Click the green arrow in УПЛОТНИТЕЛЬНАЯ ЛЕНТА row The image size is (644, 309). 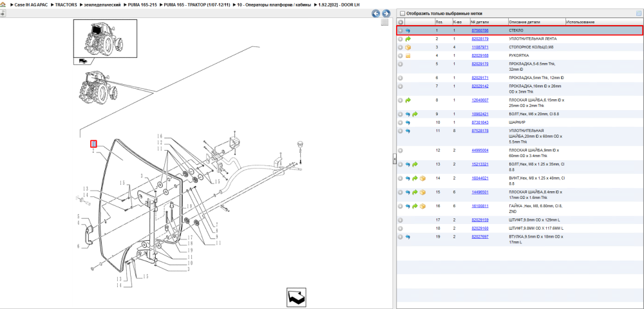pos(408,39)
